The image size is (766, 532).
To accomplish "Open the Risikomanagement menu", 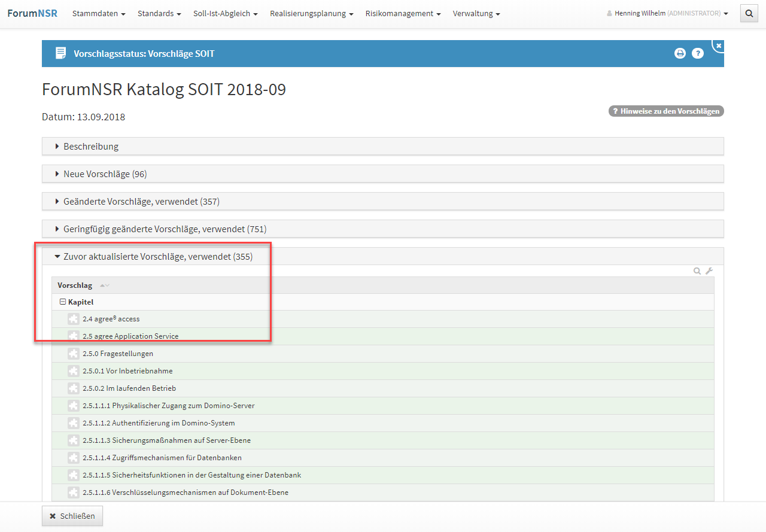I will click(x=403, y=14).
